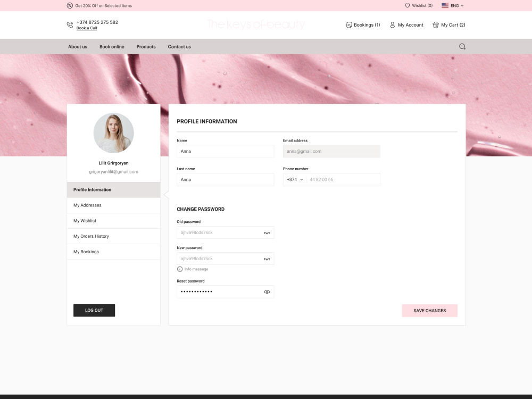Go to My Wishlist section
532x399 pixels.
tap(114, 221)
